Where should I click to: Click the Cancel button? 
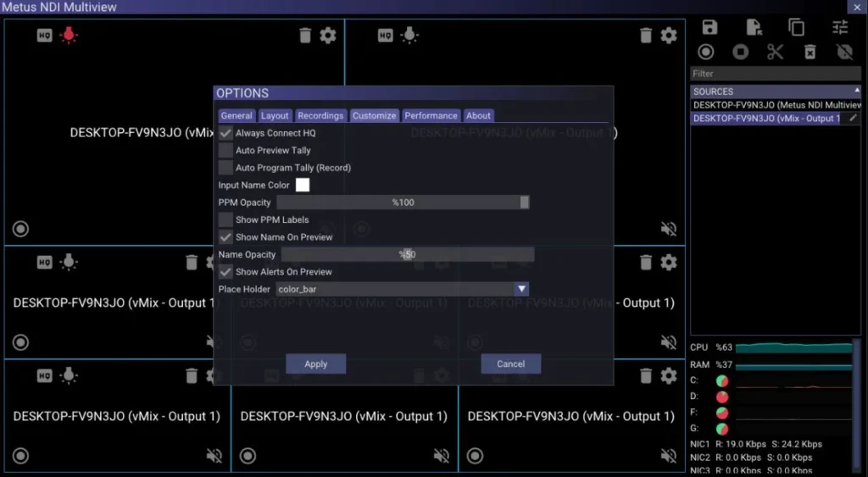[510, 363]
